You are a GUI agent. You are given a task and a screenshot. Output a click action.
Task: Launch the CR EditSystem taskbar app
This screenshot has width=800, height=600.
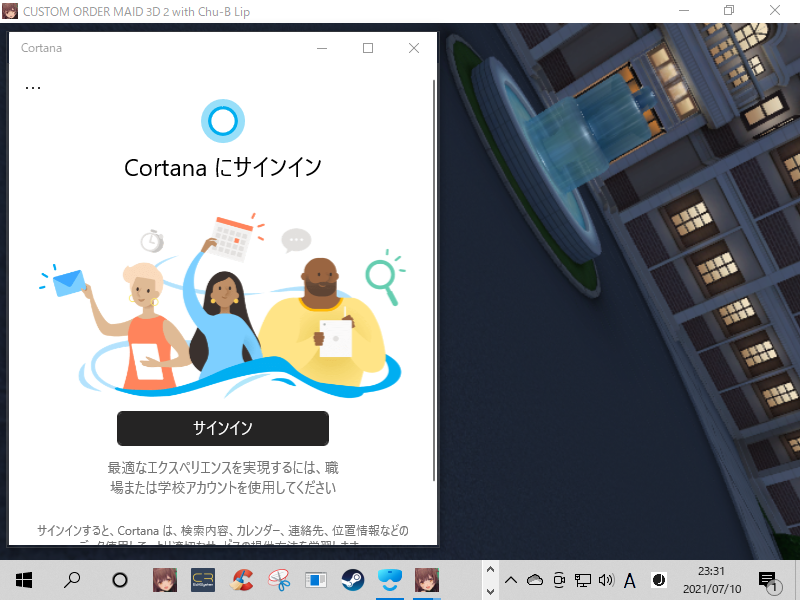[x=203, y=580]
